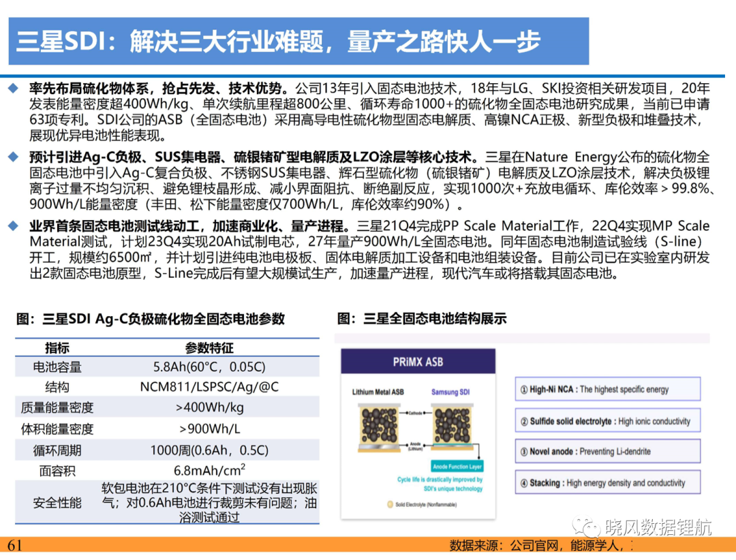This screenshot has width=736, height=560.
Task: Click the Sulfide solid electrolyte feature box
Action: [607, 420]
